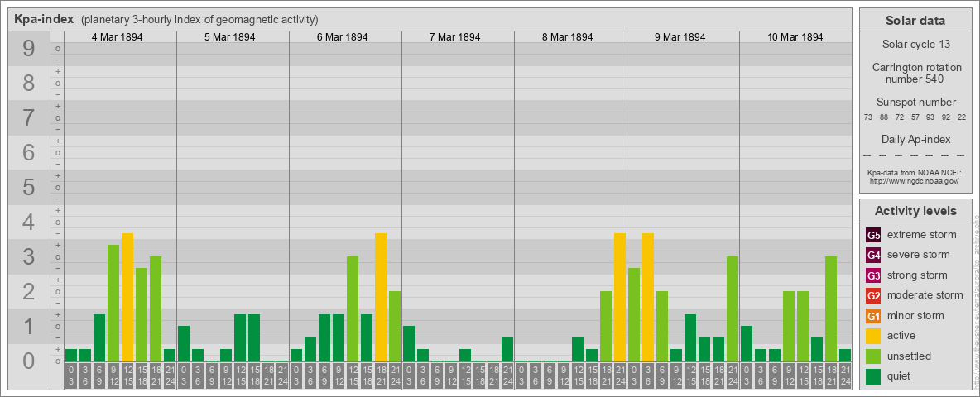Open the ngdc.noaa.gov link
Viewport: 980px width, 397px height.
point(915,180)
